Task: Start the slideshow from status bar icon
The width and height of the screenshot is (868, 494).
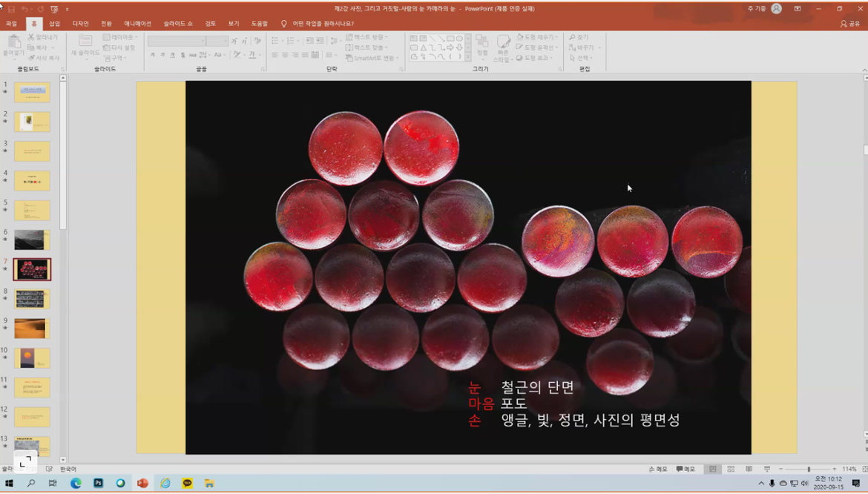Action: [766, 470]
